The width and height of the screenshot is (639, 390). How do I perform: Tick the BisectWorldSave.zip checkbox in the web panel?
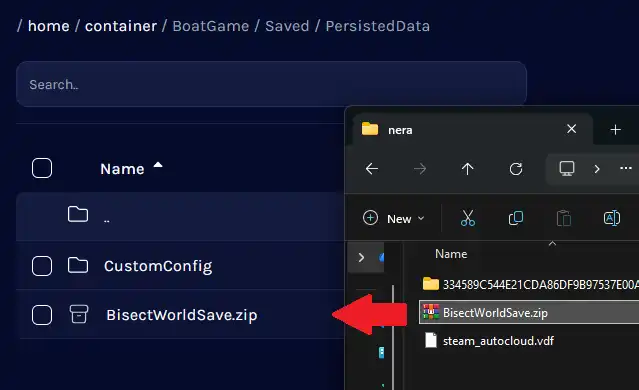coord(42,315)
